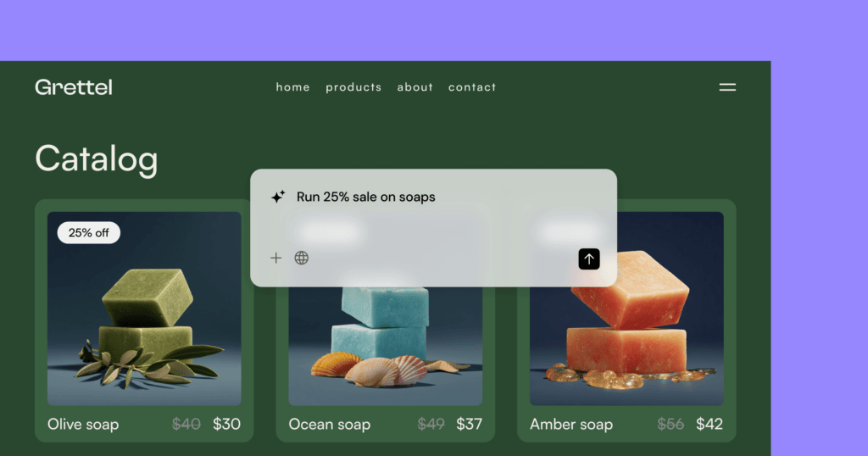Open the Amber soap product title
Viewport: 868px width, 456px height.
click(571, 425)
